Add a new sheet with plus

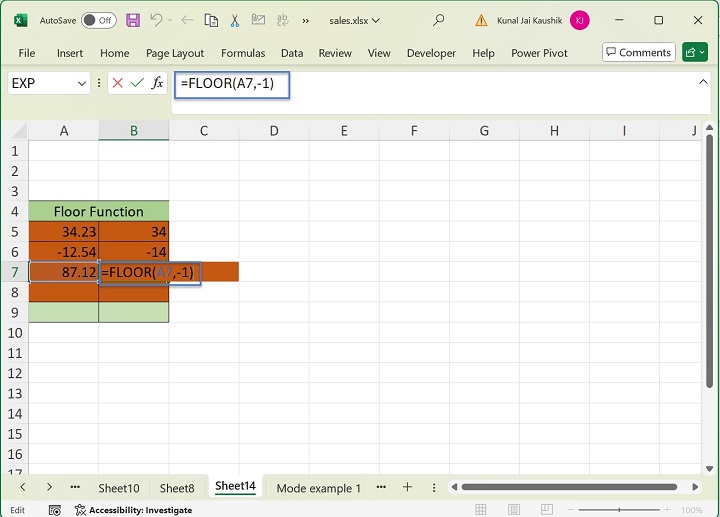pos(407,487)
